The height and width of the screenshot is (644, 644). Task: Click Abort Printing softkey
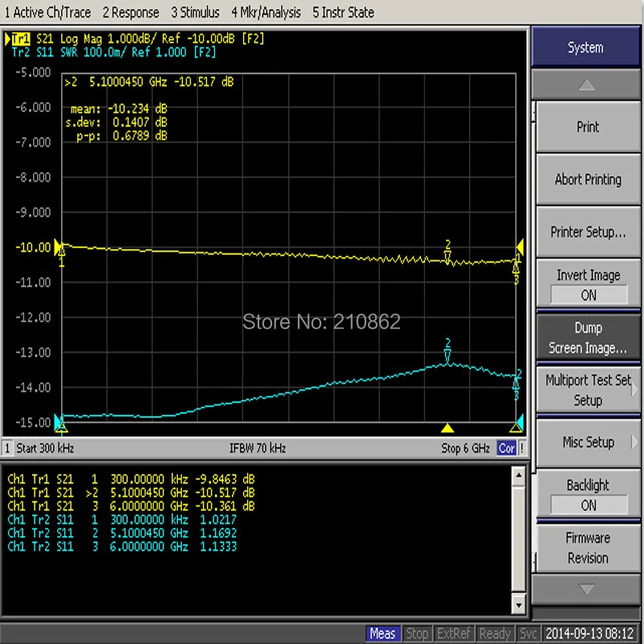click(x=588, y=180)
